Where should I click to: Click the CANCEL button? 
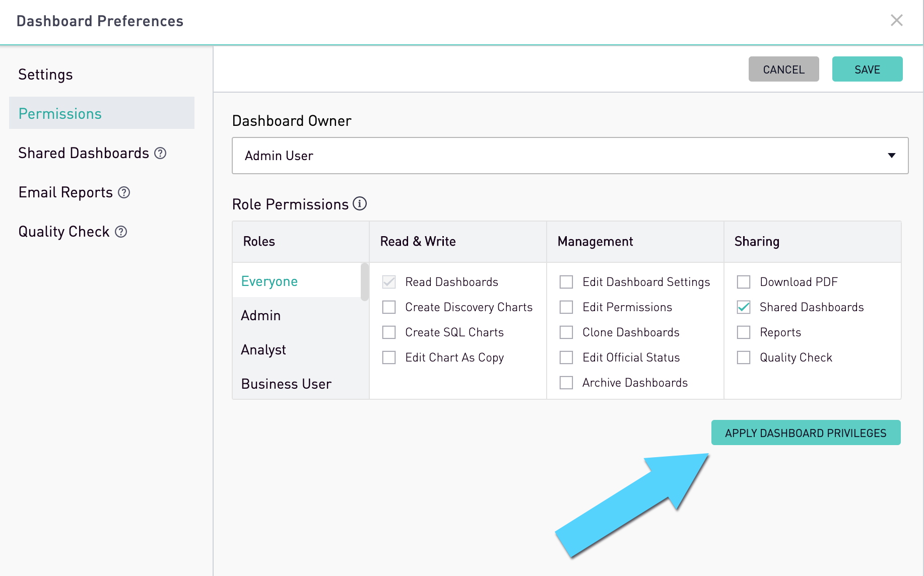(x=783, y=69)
